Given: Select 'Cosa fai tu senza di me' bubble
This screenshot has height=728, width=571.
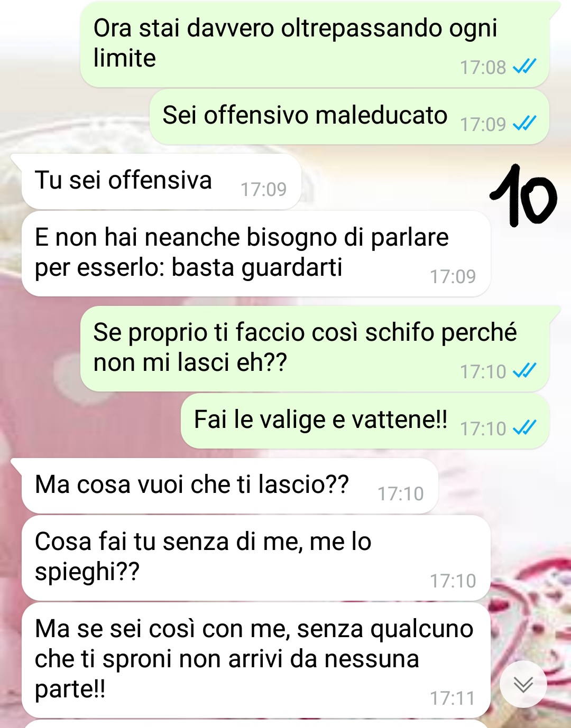Looking at the screenshot, I should [x=256, y=558].
